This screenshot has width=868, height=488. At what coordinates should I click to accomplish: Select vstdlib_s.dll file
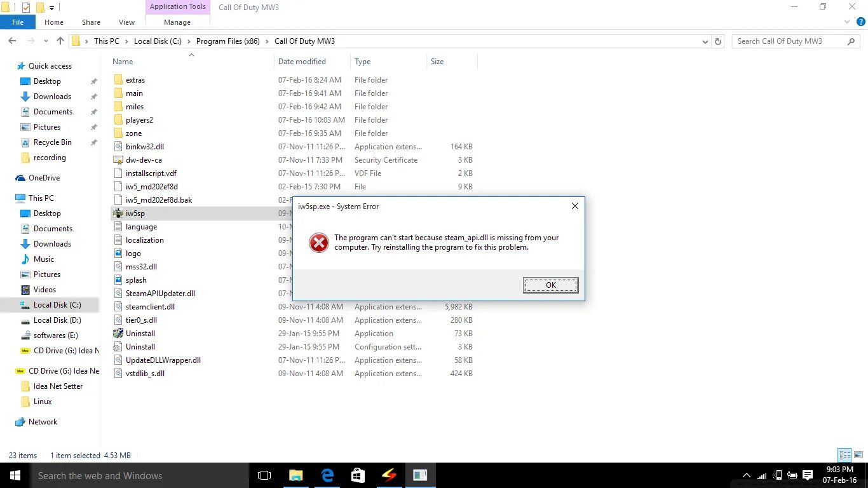[145, 374]
